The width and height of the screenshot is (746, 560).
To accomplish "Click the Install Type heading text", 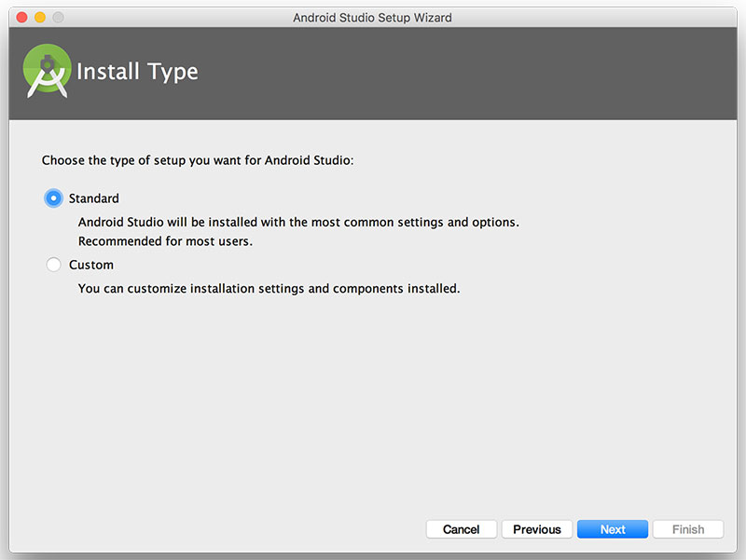I will [140, 71].
